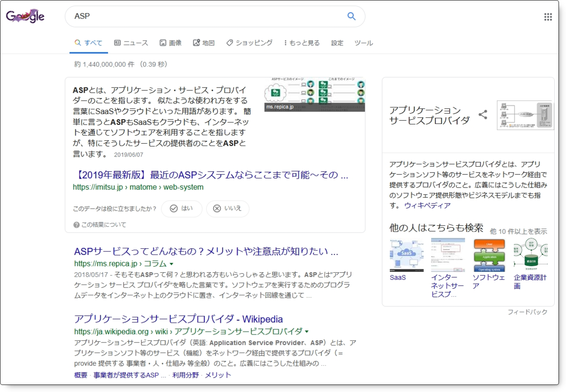Click the question mark icon next to この結果について
The image size is (566, 392).
[75, 225]
